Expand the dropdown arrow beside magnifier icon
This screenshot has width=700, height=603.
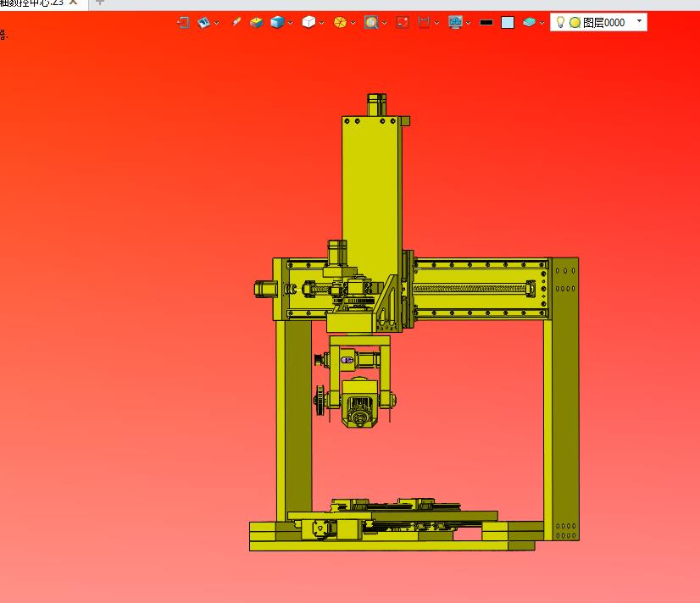pos(385,24)
